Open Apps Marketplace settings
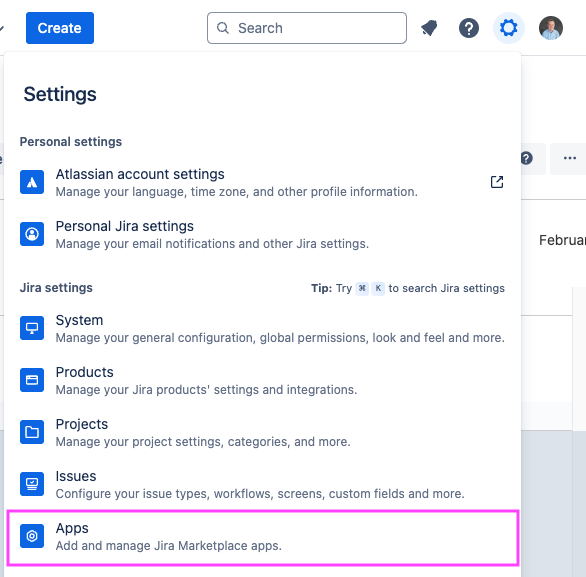586x577 pixels. [x=262, y=537]
